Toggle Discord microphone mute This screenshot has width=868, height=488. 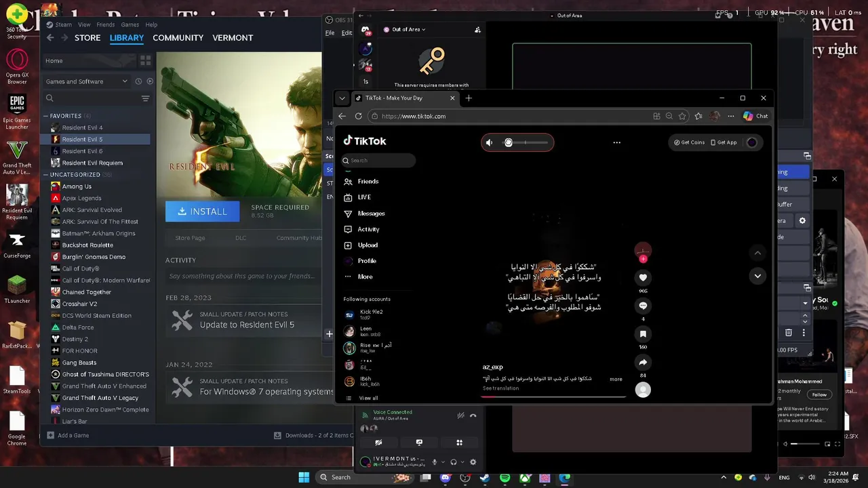435,462
